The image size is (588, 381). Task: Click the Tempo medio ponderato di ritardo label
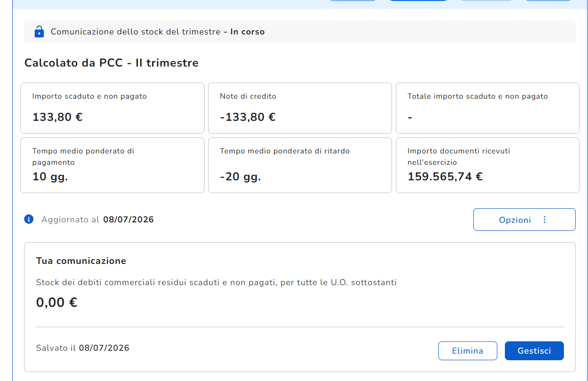point(285,151)
